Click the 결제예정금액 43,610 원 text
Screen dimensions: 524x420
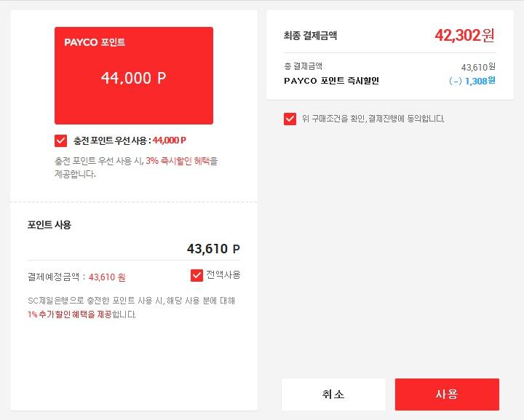click(76, 277)
